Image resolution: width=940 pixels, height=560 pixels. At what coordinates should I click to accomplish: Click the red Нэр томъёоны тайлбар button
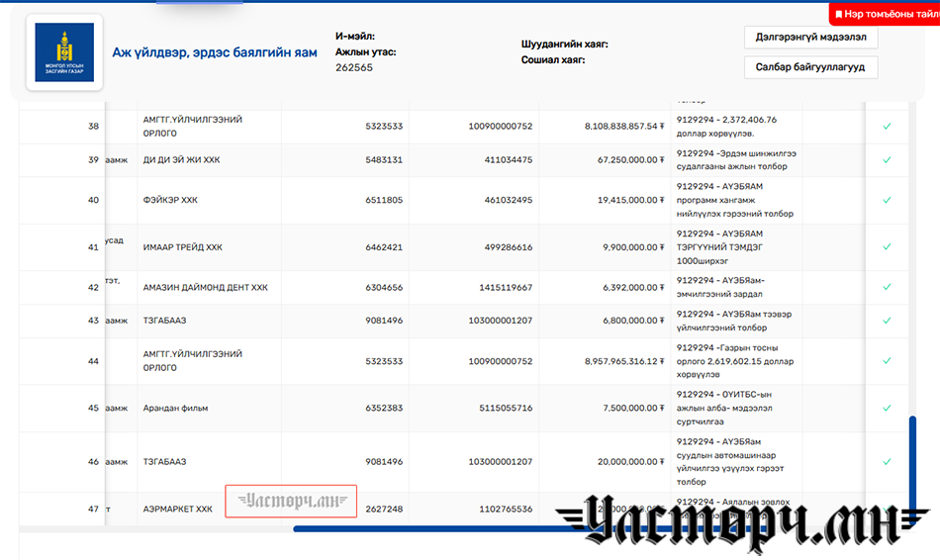pos(886,14)
